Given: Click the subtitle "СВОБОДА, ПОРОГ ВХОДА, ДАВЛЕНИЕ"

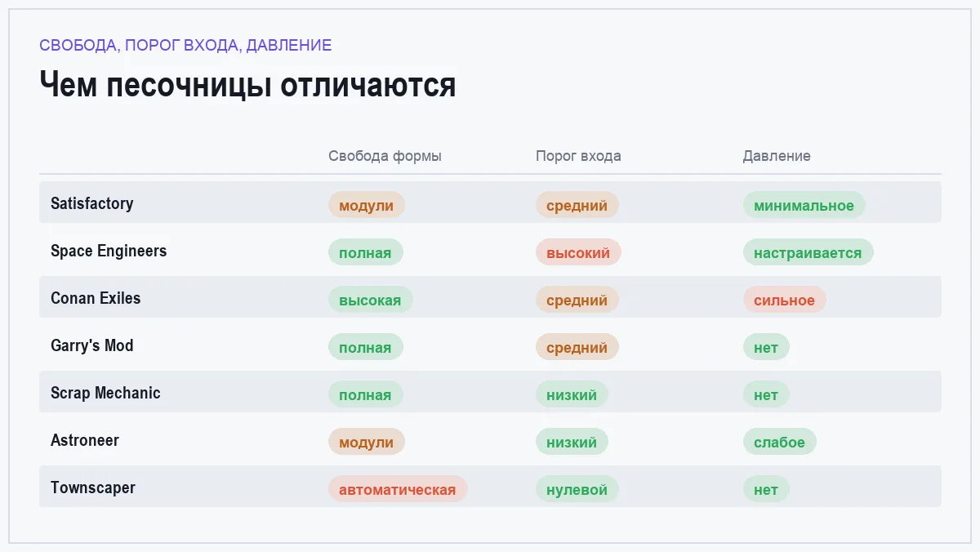Looking at the screenshot, I should 185,45.
